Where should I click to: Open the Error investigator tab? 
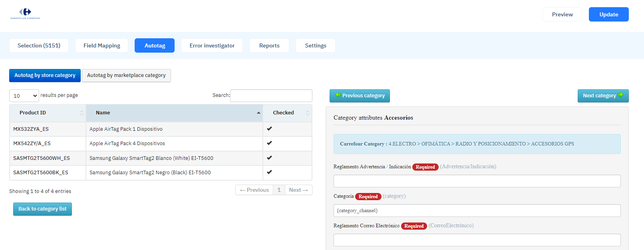click(212, 45)
